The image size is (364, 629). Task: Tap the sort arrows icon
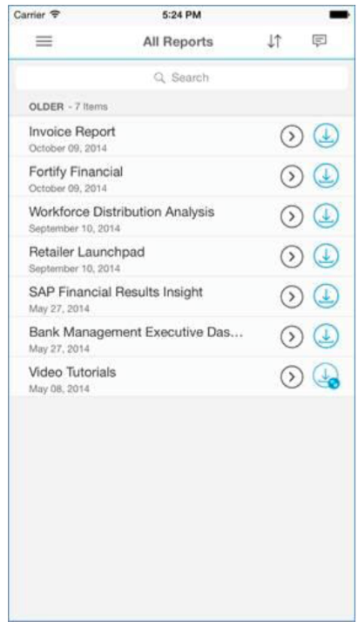point(274,41)
